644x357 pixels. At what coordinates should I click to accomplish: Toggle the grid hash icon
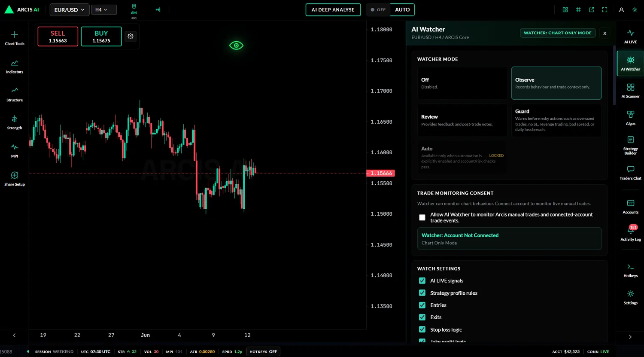click(578, 9)
